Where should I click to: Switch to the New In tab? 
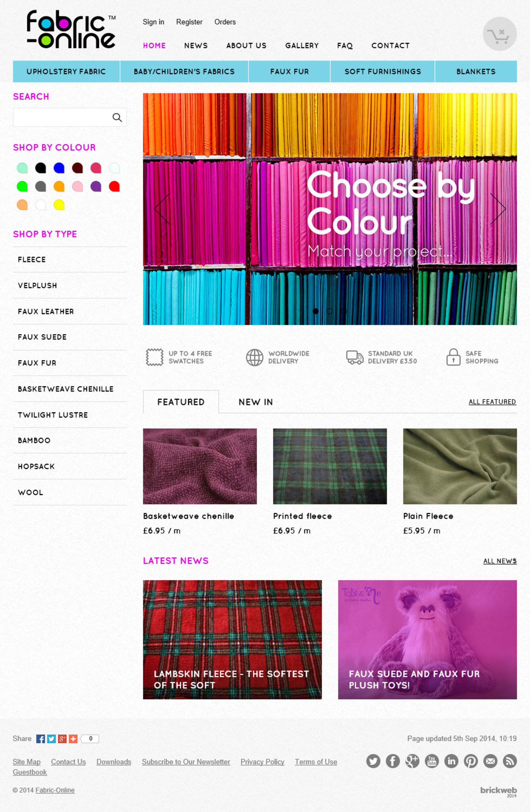[256, 402]
